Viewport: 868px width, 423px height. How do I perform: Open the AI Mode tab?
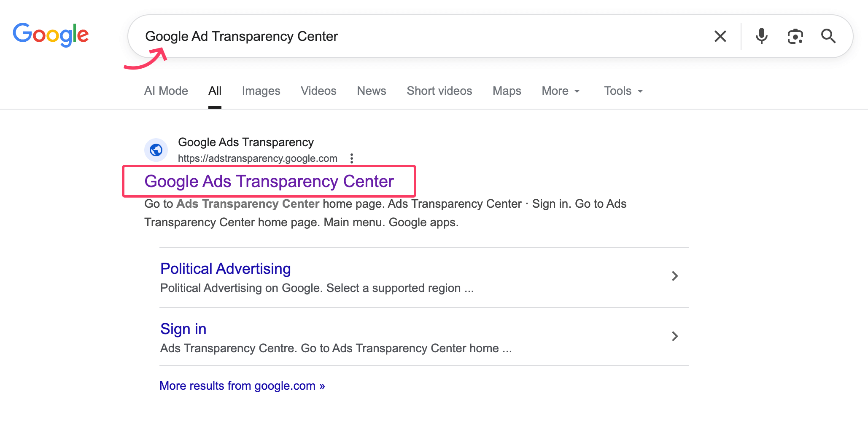pos(166,91)
